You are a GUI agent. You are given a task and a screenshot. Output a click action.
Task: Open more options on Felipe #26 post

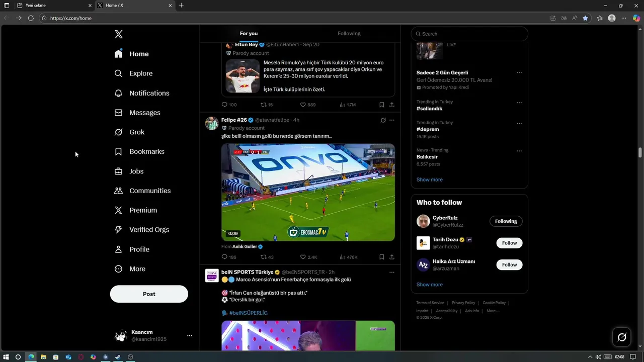pyautogui.click(x=391, y=120)
